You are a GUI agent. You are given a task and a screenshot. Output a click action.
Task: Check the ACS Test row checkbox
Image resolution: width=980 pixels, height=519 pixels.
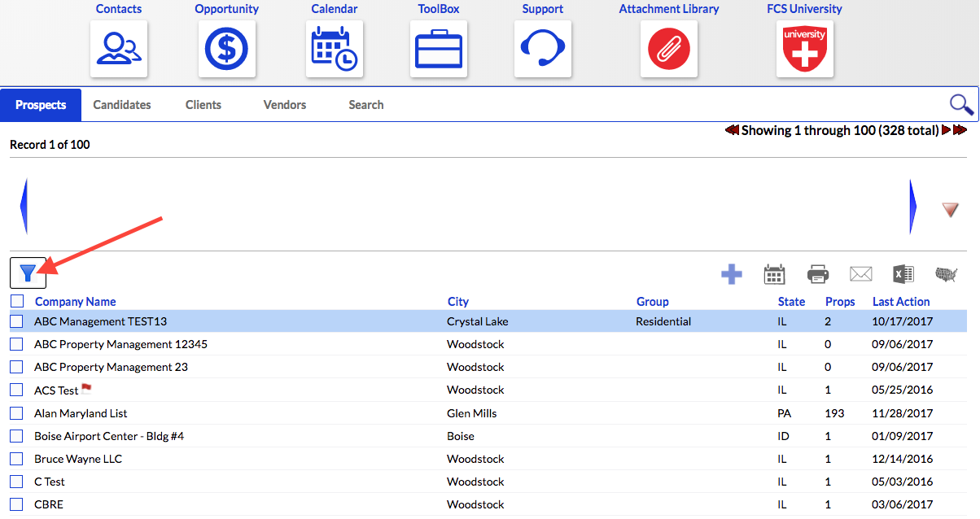point(16,390)
